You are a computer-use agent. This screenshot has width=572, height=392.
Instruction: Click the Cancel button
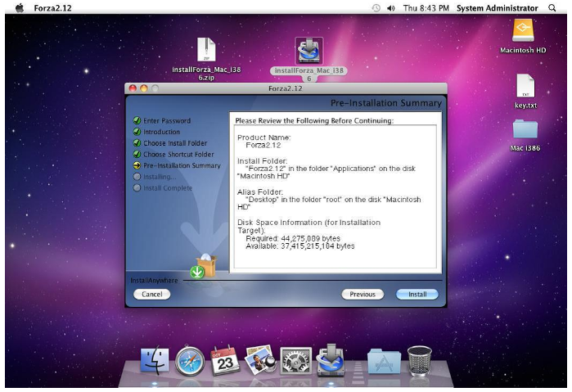(151, 294)
